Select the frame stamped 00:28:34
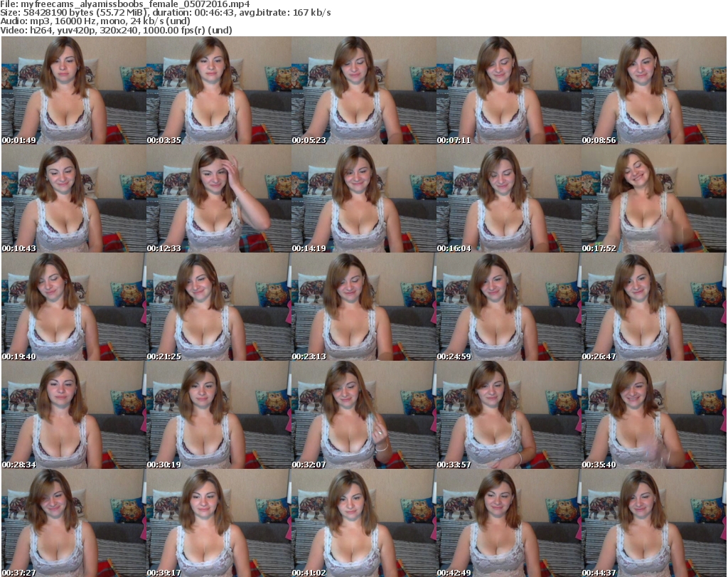 tap(74, 415)
